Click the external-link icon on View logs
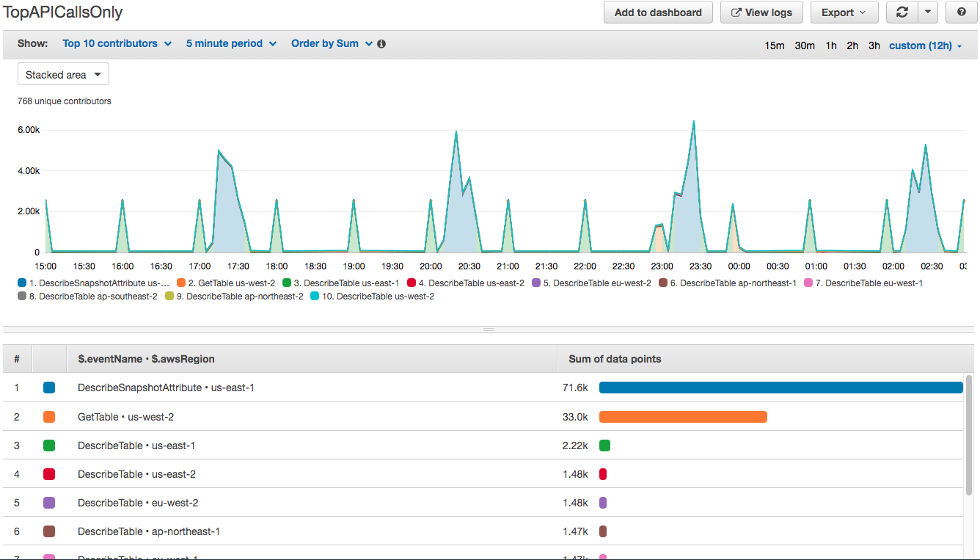Screen dimensions: 980x560 coord(737,12)
